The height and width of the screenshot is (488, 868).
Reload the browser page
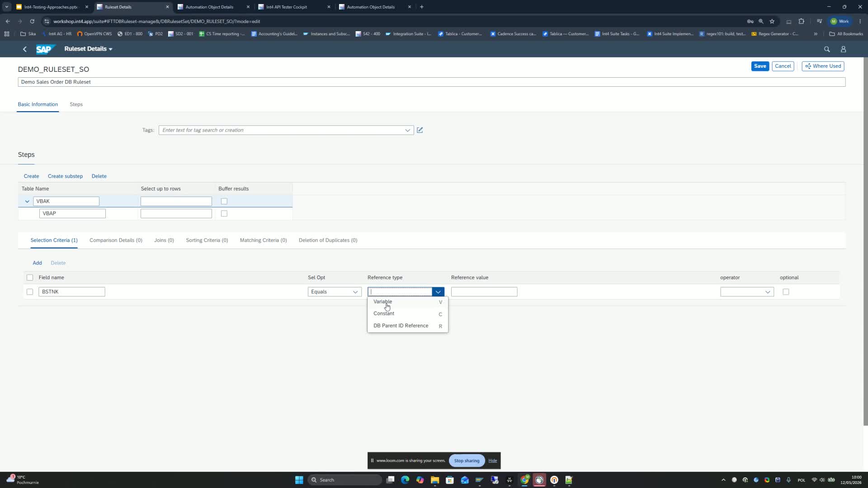click(32, 21)
